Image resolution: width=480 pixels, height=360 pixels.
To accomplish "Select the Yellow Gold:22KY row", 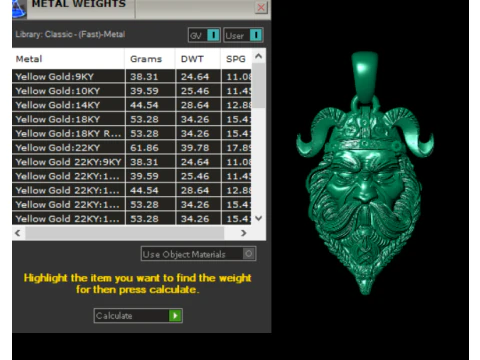I will tap(132, 148).
